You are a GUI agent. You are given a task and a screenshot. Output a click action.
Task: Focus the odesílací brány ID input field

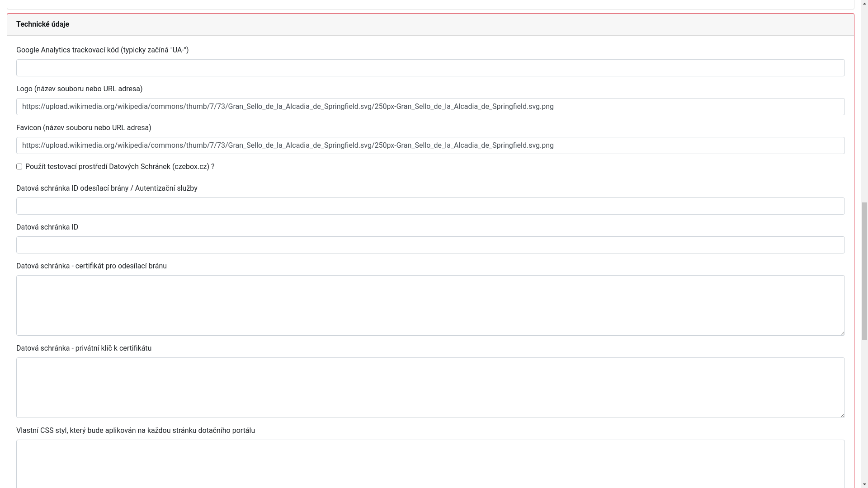click(x=430, y=206)
